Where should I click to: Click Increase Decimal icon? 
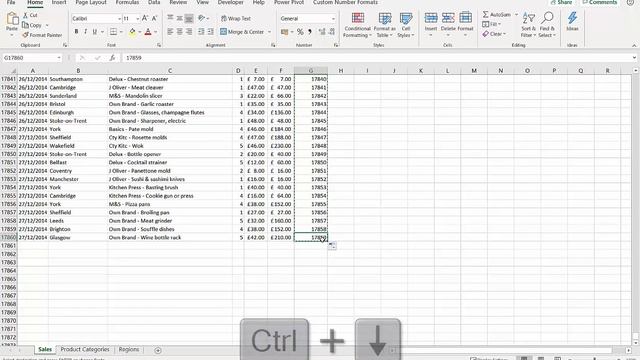coord(322,31)
